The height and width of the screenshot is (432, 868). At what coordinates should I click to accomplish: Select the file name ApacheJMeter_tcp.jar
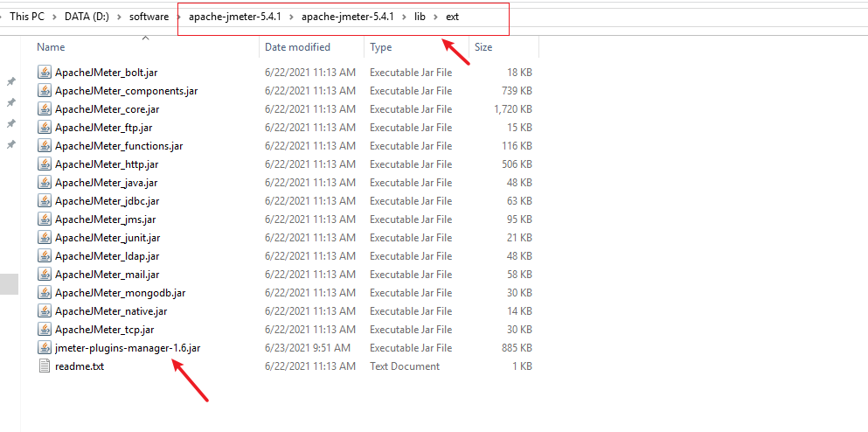(105, 330)
